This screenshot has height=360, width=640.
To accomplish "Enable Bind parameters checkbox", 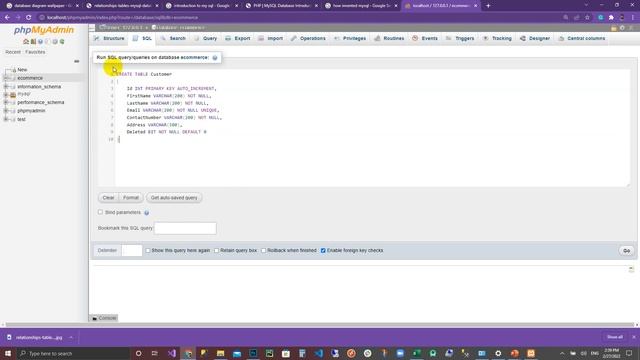I will 100,212.
